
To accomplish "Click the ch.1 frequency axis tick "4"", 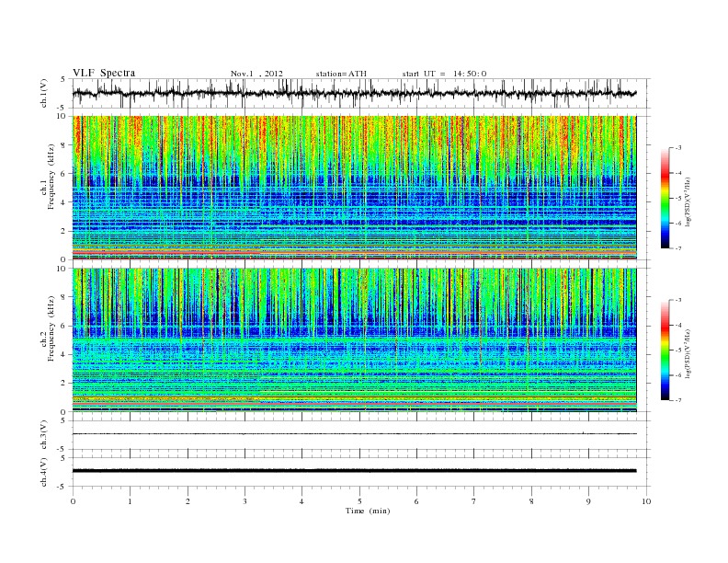I will [63, 202].
